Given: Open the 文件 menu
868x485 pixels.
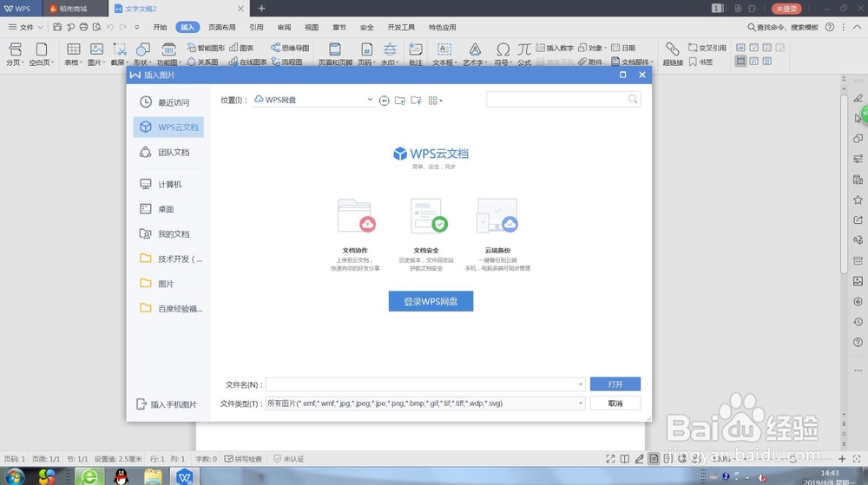Looking at the screenshot, I should pyautogui.click(x=25, y=27).
